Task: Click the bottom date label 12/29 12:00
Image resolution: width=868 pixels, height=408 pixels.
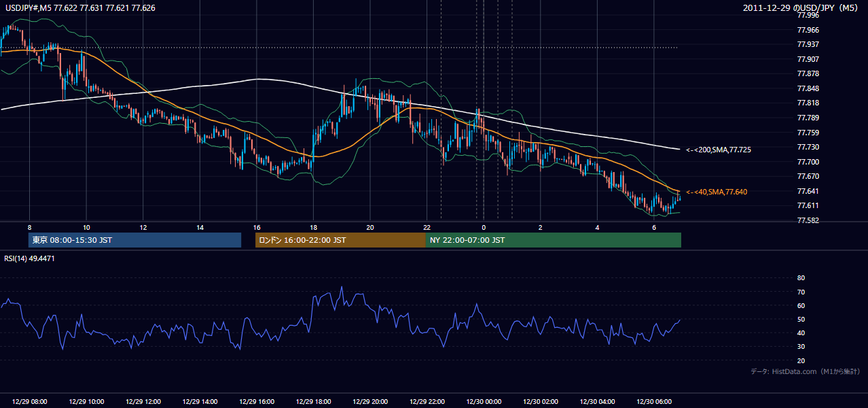Action: pyautogui.click(x=143, y=402)
